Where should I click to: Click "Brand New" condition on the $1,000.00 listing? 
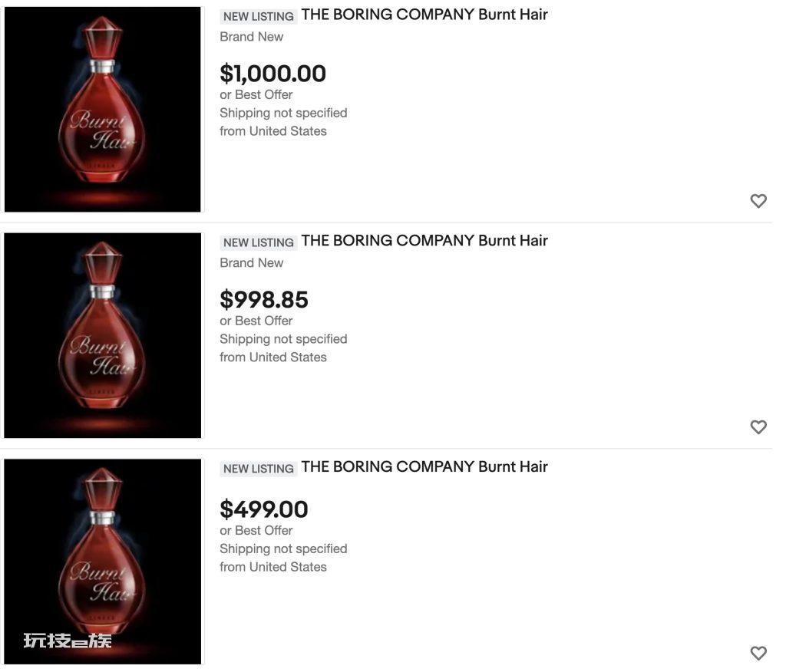coord(252,37)
